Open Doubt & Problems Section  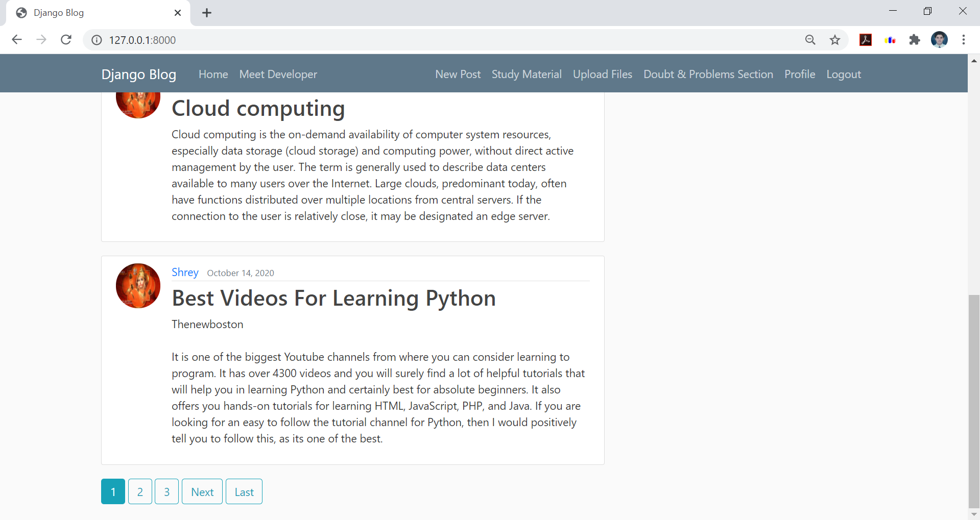point(708,75)
